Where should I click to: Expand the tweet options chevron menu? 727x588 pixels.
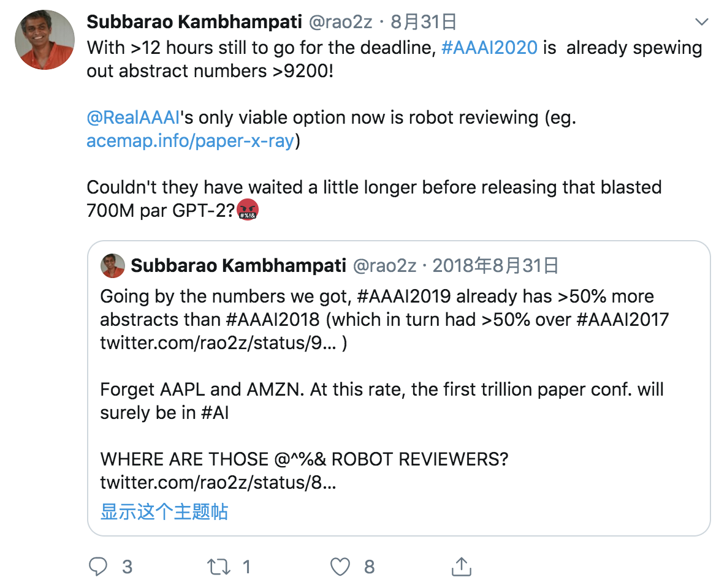click(x=701, y=23)
